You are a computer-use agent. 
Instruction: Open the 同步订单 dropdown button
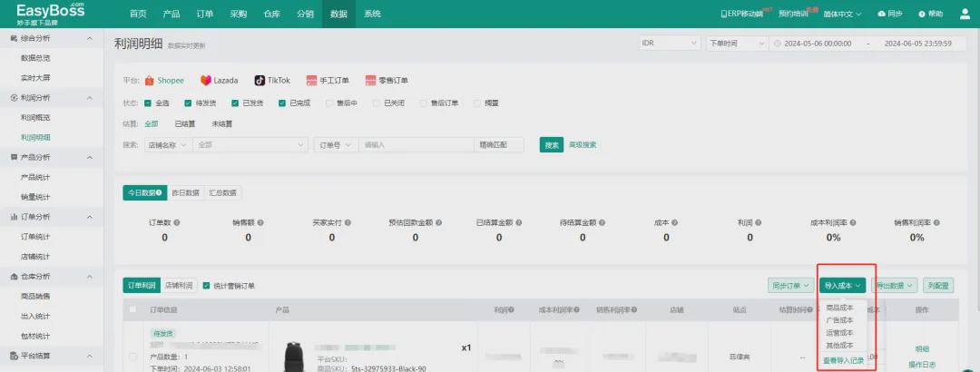(790, 286)
